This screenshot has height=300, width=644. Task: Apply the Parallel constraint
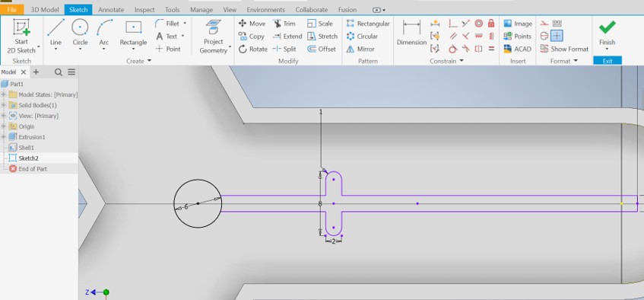(453, 37)
